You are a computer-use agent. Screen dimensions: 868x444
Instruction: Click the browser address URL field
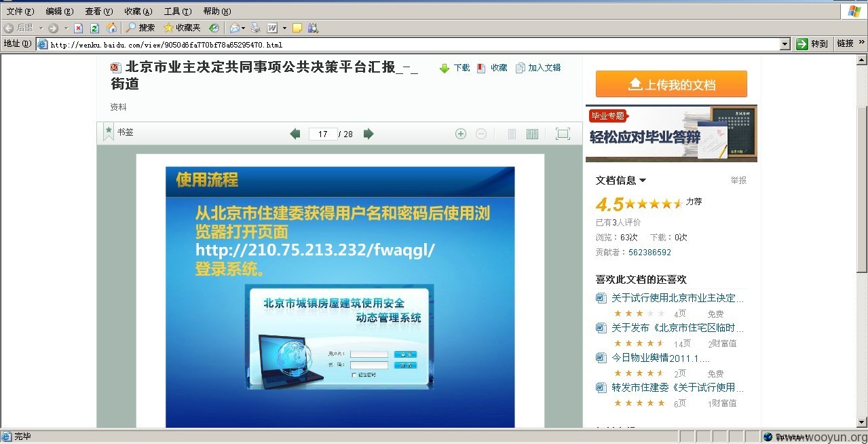click(x=414, y=45)
